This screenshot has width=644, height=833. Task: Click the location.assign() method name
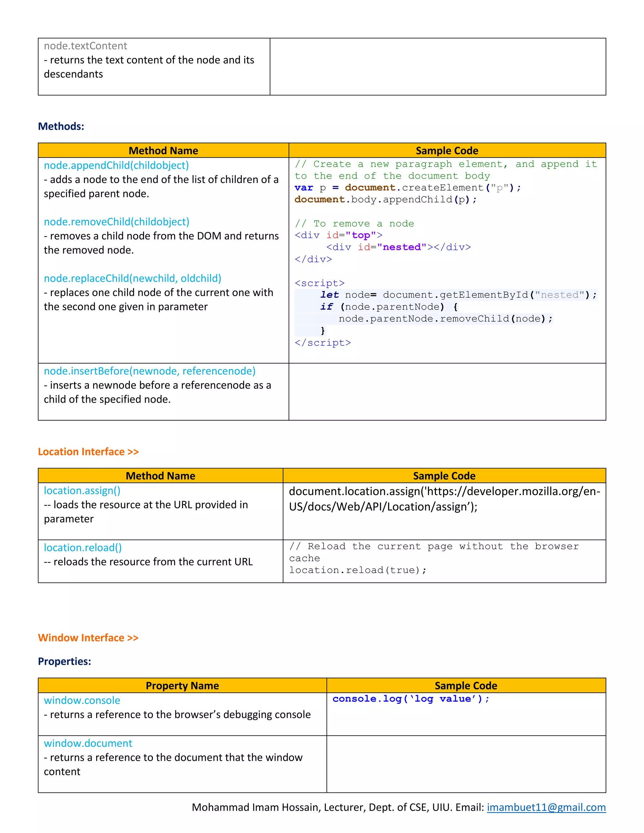(x=82, y=490)
